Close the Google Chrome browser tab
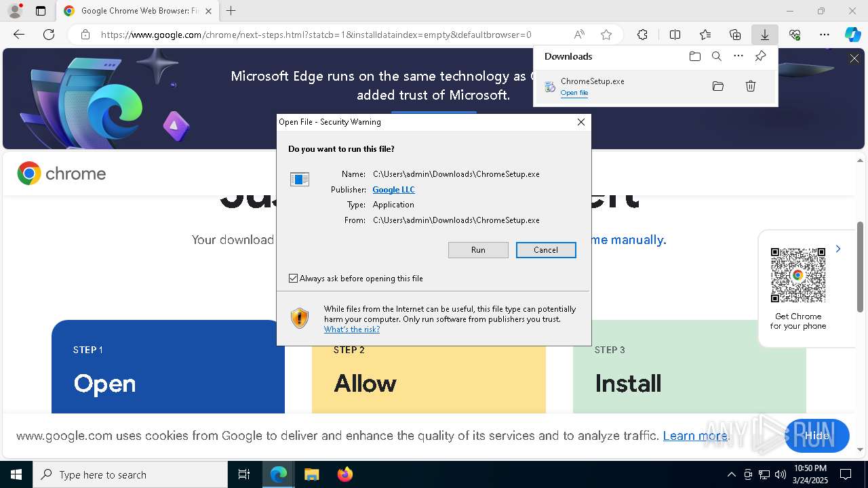The image size is (868, 488). pyautogui.click(x=208, y=11)
